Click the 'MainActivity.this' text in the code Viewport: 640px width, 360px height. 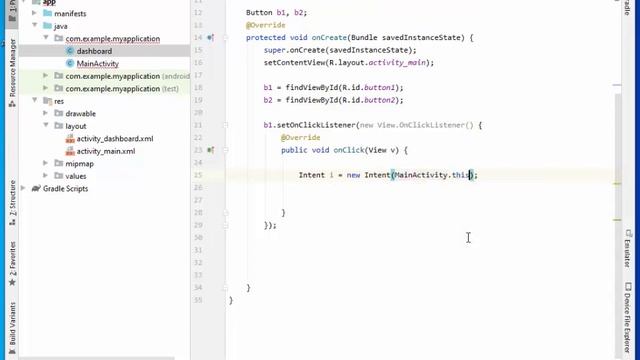(432, 175)
